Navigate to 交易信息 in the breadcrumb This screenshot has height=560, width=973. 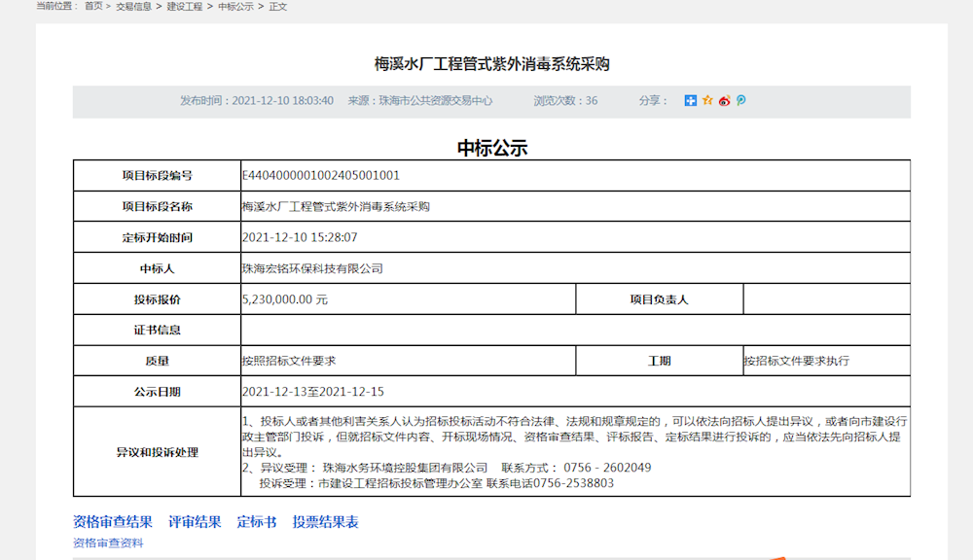[x=135, y=7]
